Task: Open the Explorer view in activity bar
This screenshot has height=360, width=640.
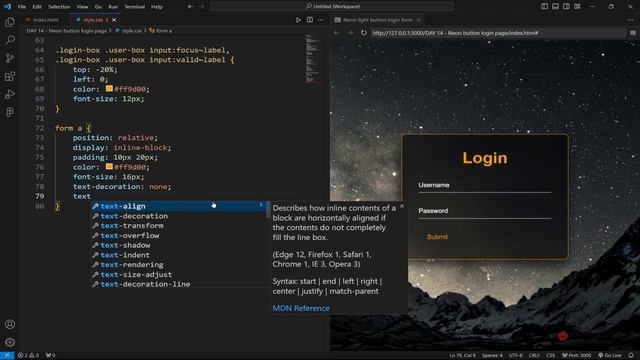Action: (x=10, y=22)
